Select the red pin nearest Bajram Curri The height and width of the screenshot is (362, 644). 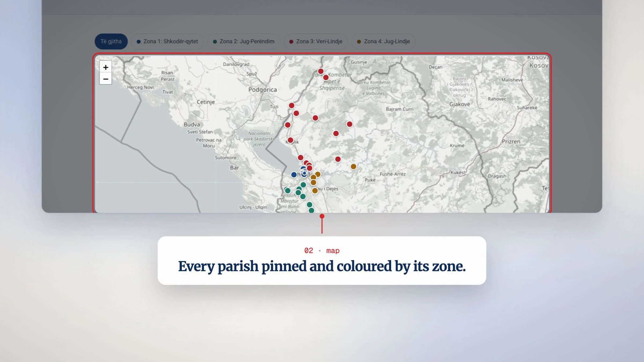pos(349,124)
